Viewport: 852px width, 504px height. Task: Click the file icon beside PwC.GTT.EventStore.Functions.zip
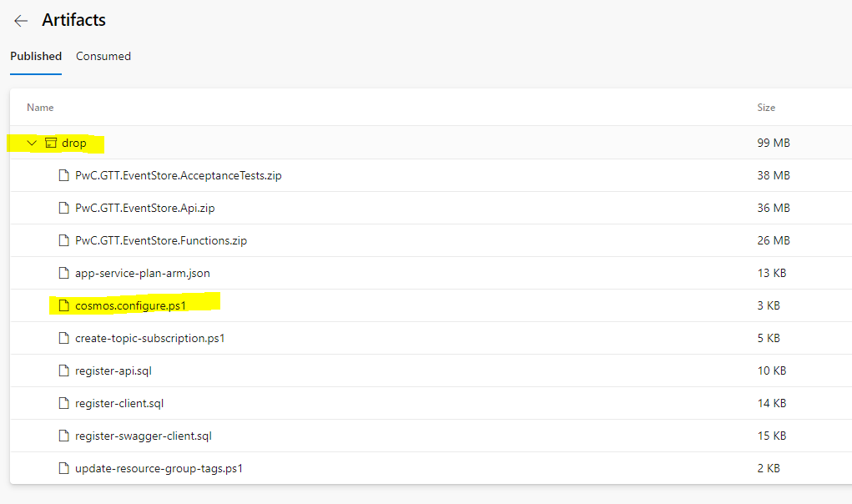pos(64,239)
